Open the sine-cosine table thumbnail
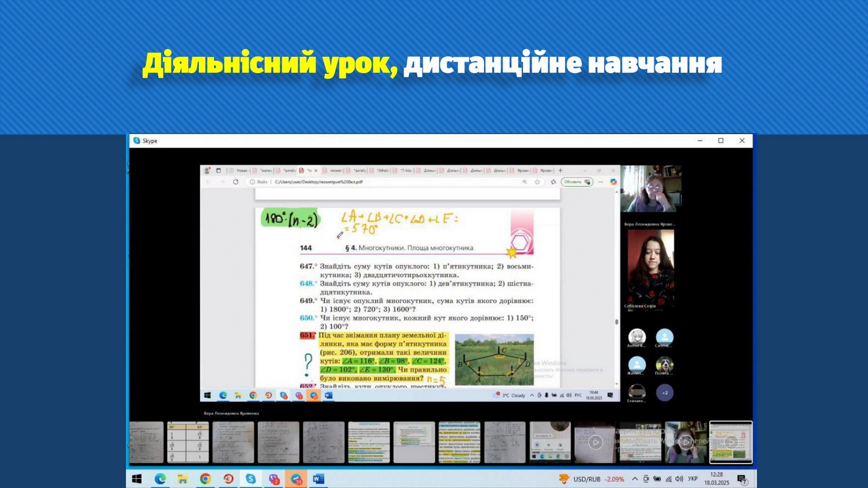 188,442
